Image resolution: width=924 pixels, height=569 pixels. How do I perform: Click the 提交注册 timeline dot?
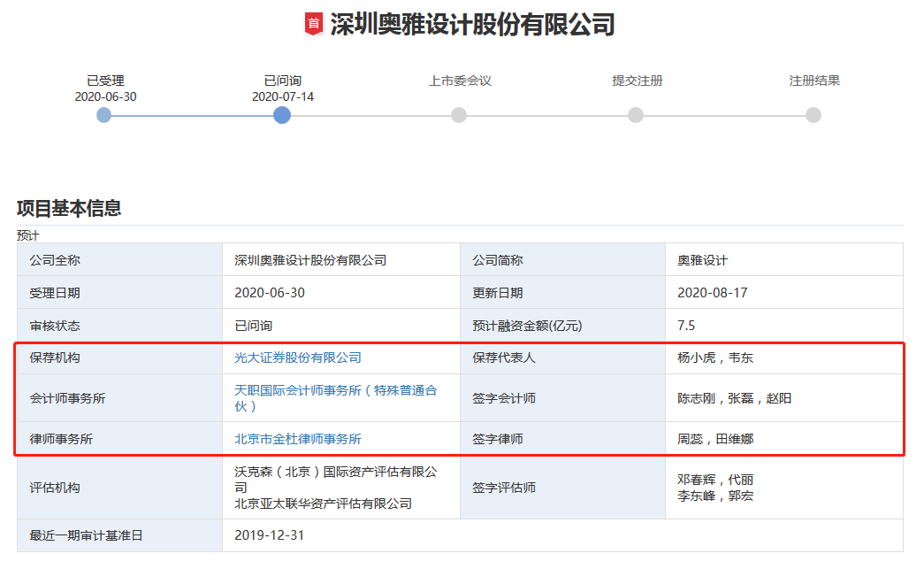pos(636,115)
